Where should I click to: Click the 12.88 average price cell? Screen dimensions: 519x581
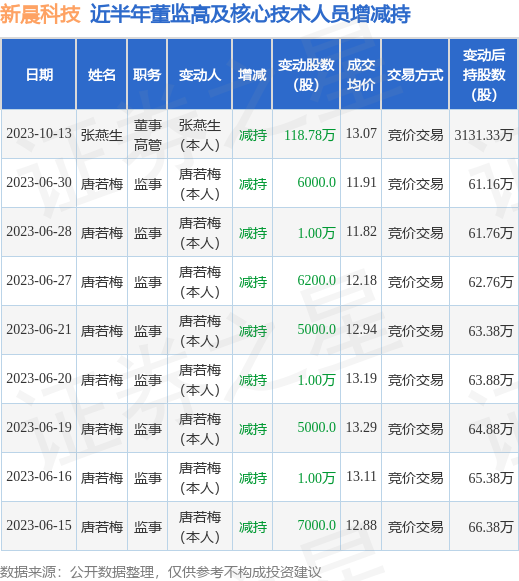coord(361,525)
